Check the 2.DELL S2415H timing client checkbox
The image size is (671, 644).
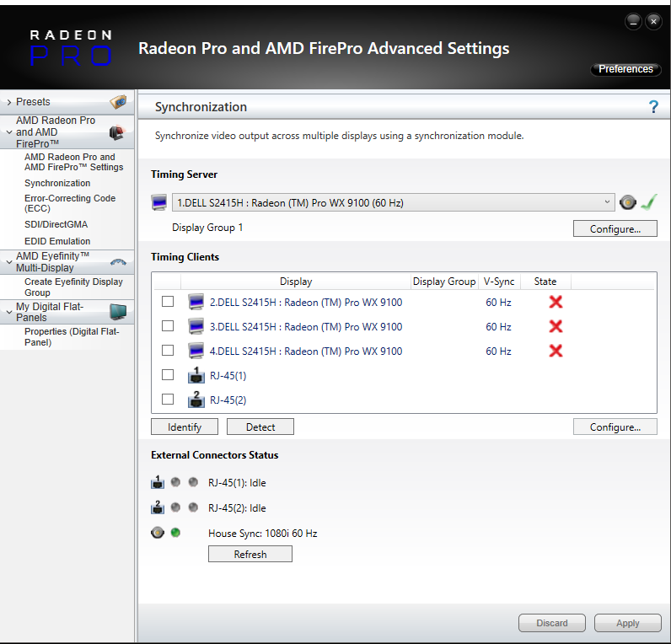coord(168,302)
